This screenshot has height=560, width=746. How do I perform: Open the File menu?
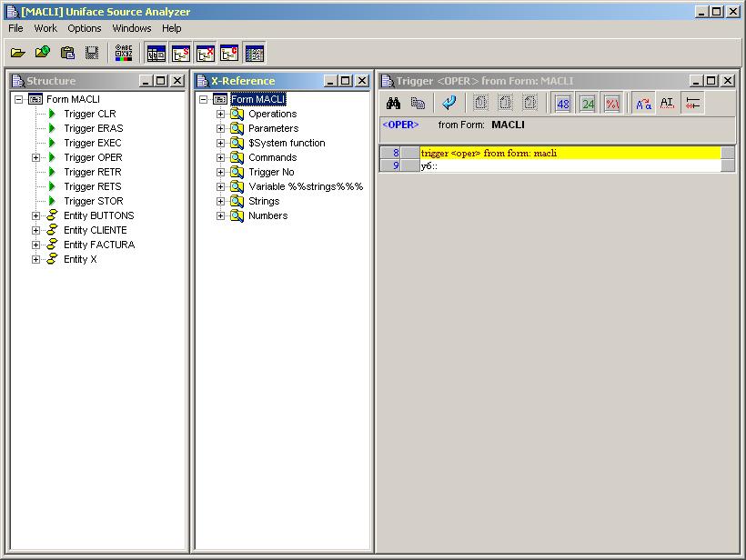point(15,28)
